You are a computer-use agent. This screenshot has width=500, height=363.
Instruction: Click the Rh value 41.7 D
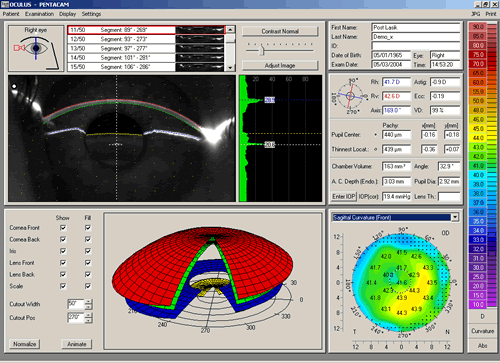pyautogui.click(x=396, y=82)
